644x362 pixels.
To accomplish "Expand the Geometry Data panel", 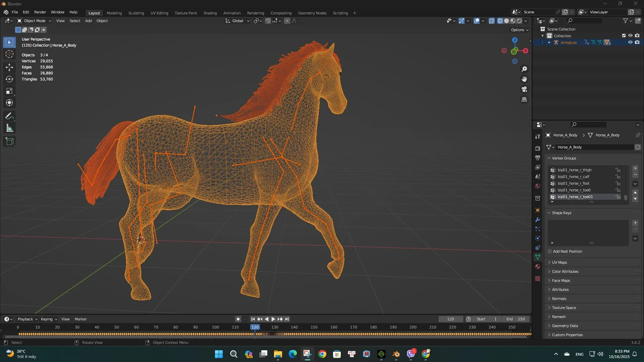I will point(565,326).
